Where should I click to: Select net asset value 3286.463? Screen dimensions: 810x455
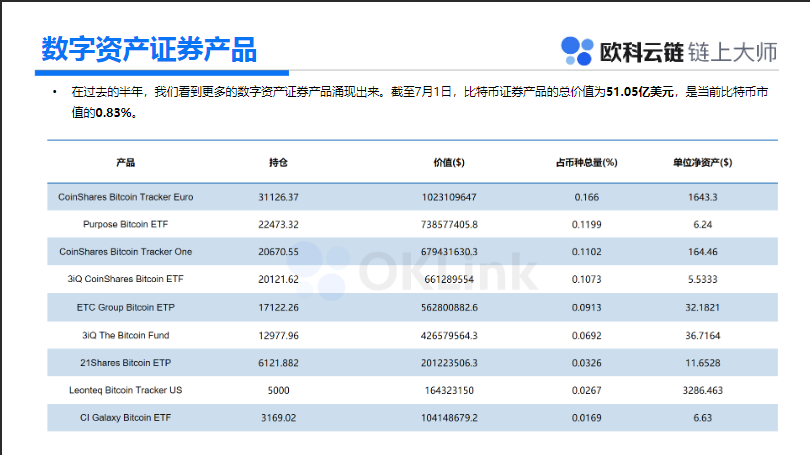[703, 390]
